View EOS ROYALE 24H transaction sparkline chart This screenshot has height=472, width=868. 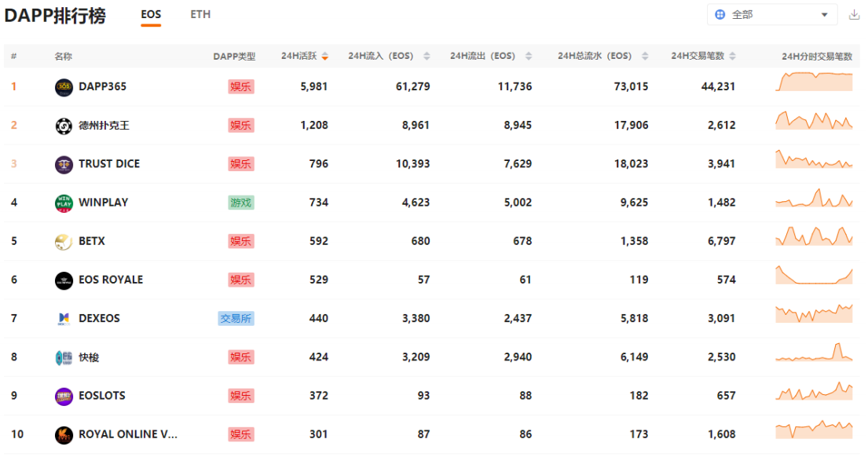[x=814, y=275]
